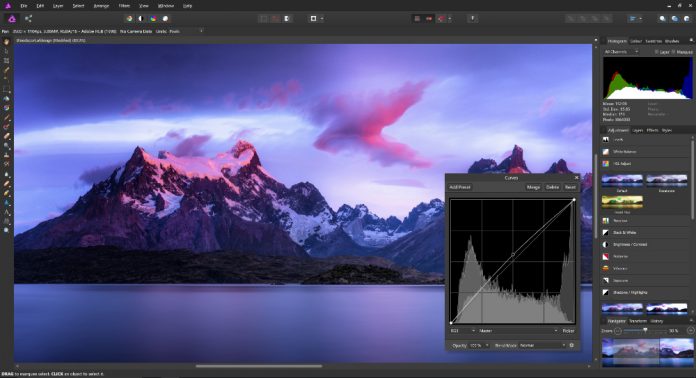Expand the selection mode dropdown arrow in toolbar

(x=322, y=19)
